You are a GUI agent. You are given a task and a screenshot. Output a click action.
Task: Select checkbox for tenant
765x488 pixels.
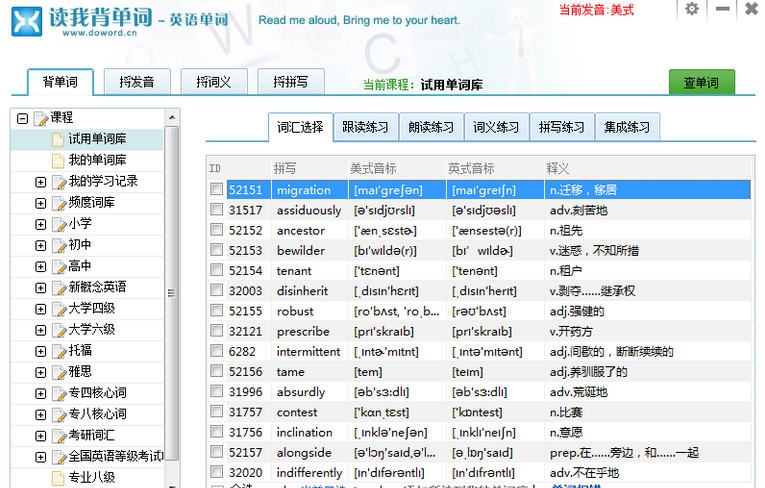[216, 270]
